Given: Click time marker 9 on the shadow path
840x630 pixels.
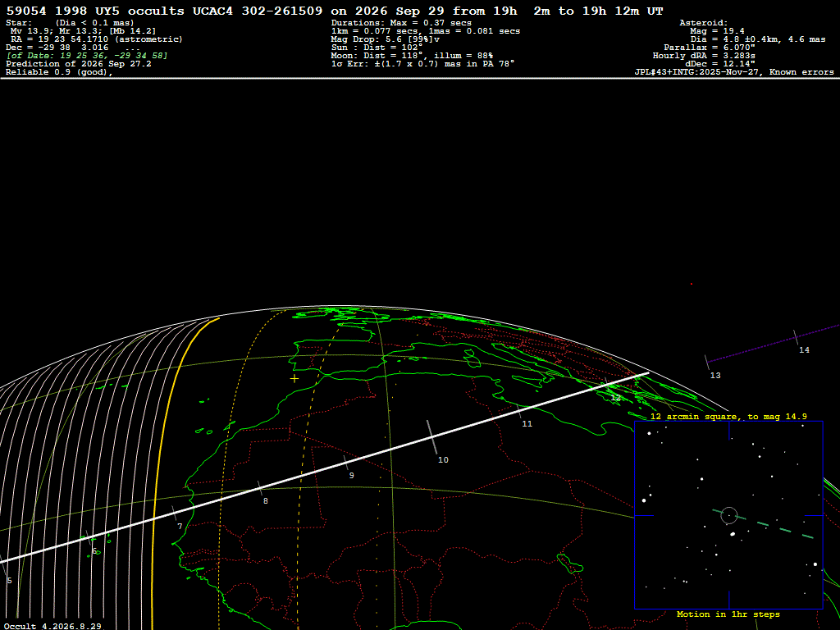Looking at the screenshot, I should tap(351, 475).
